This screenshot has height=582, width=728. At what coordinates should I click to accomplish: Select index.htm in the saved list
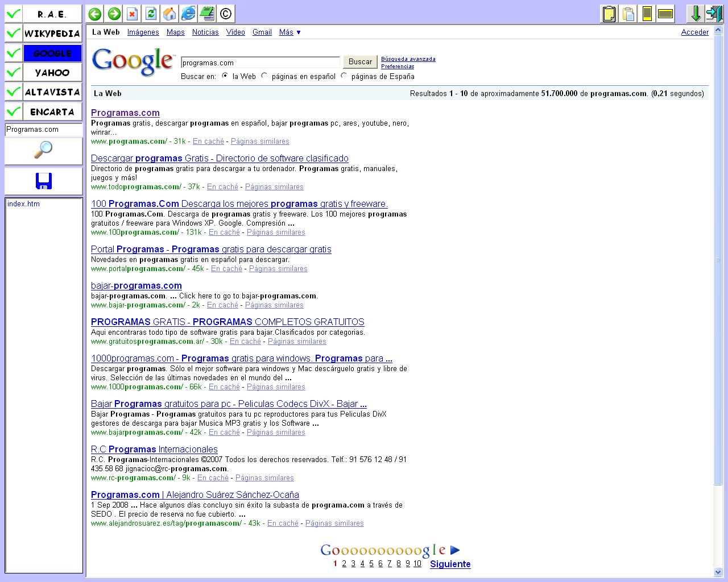(23, 204)
